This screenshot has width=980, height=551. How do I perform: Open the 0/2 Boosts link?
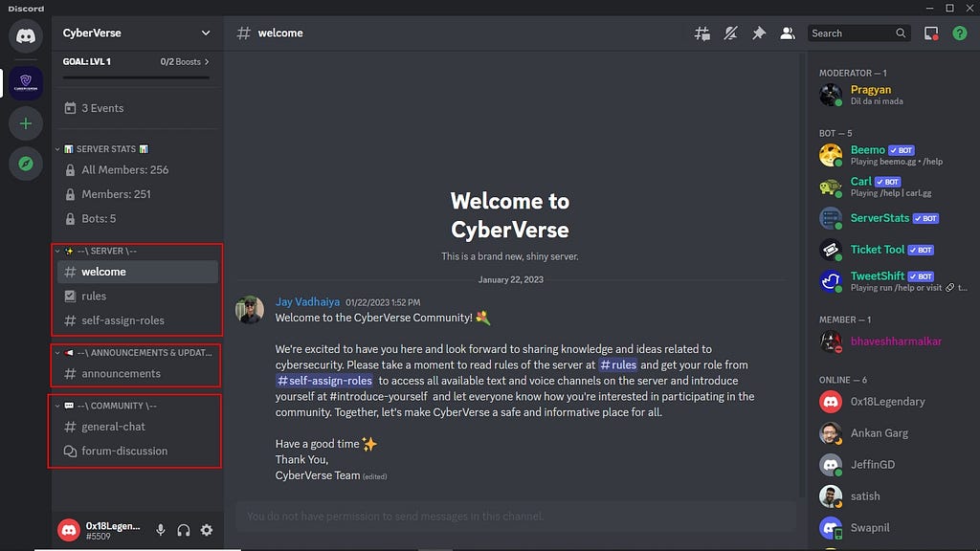point(185,62)
